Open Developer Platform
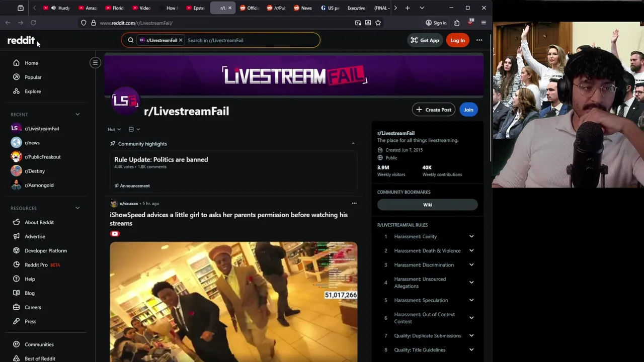The height and width of the screenshot is (362, 644). pos(47,250)
